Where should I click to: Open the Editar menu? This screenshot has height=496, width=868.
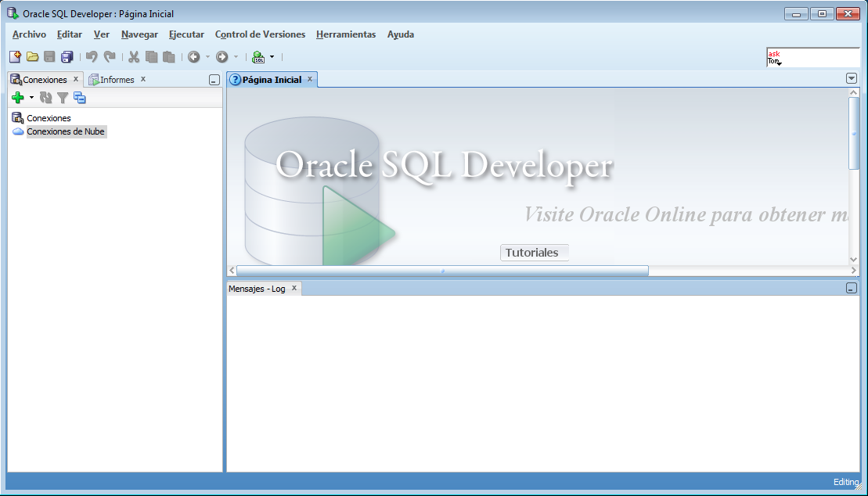(70, 34)
